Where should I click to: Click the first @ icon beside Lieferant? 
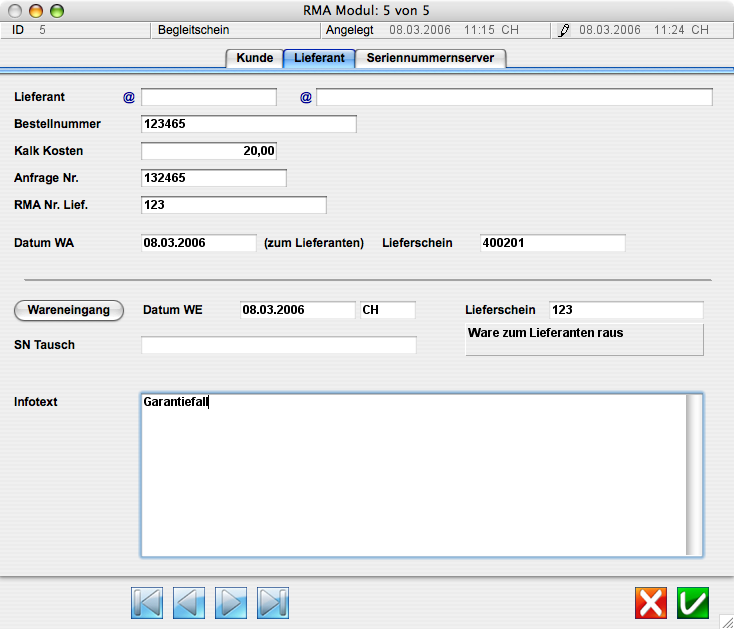tap(128, 97)
